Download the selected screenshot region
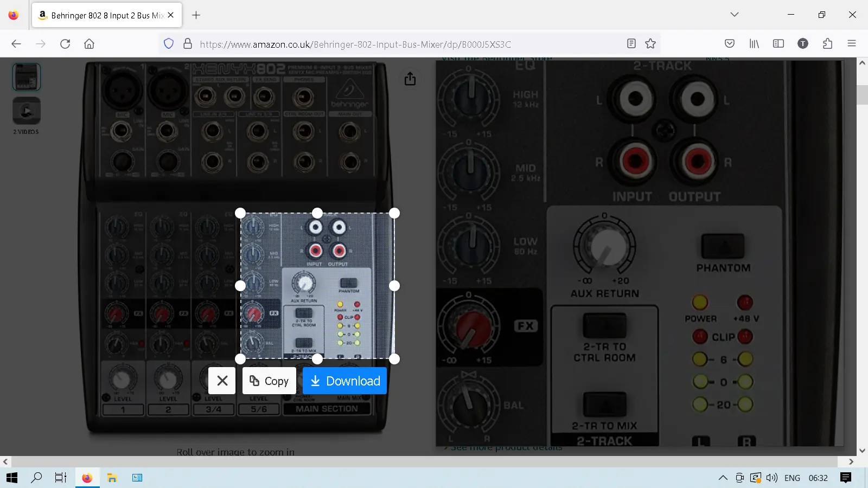The width and height of the screenshot is (868, 488). (x=344, y=381)
